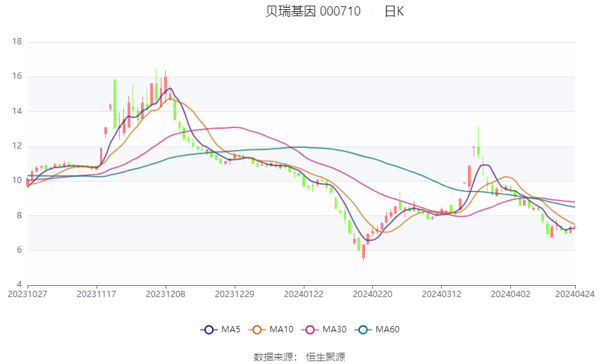The width and height of the screenshot is (599, 364).
Task: Click the 日K label in title
Action: (394, 11)
